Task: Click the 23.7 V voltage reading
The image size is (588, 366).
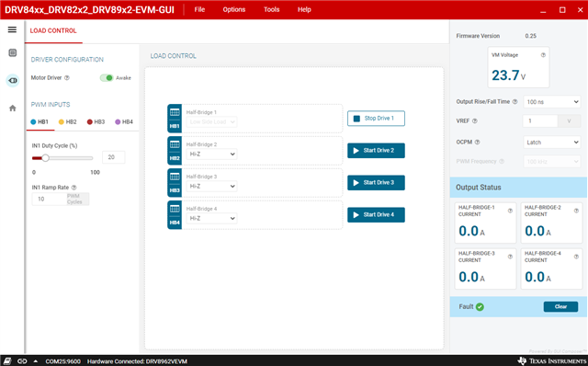Action: [508, 75]
